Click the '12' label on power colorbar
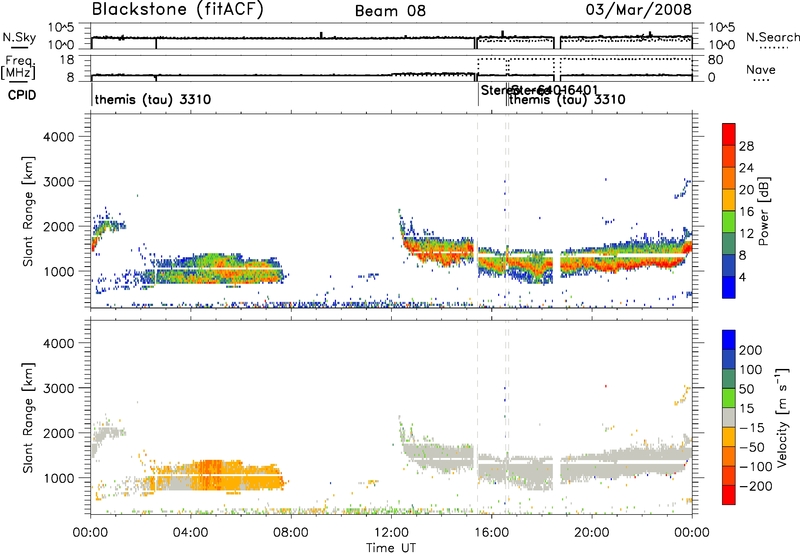Image resolution: width=800 pixels, height=554 pixels. (746, 234)
